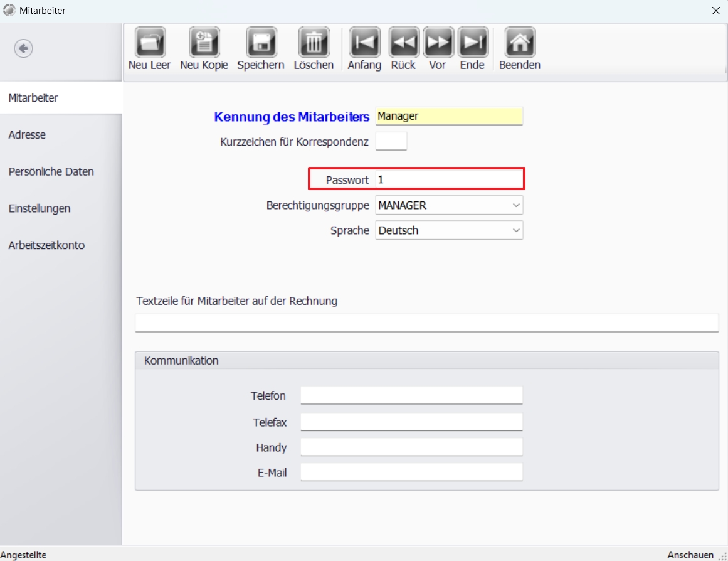728x561 pixels.
Task: Select the Telefon input field
Action: click(x=411, y=395)
